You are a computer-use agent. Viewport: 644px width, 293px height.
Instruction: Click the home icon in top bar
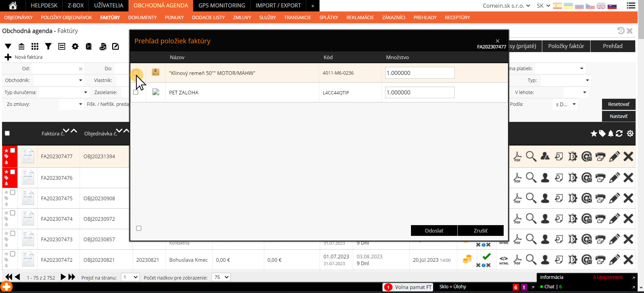[13, 5]
